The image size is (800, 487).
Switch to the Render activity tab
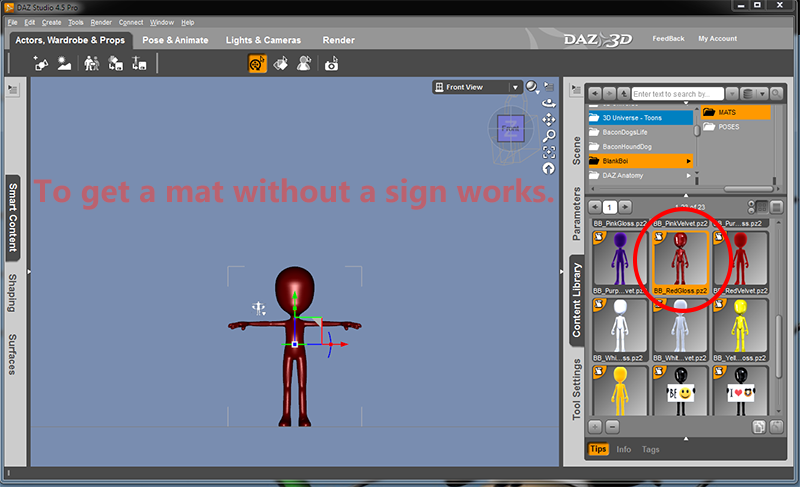pyautogui.click(x=338, y=40)
